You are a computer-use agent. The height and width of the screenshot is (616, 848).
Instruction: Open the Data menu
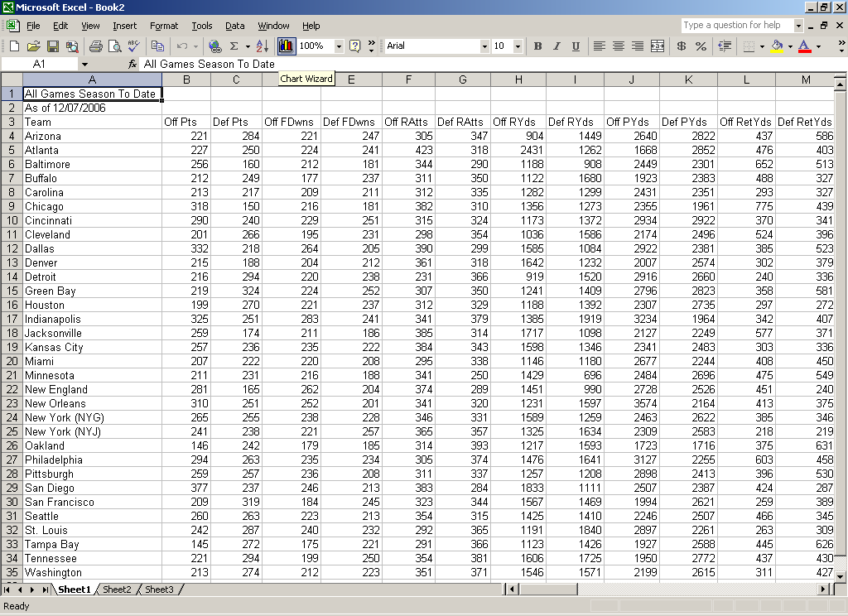(234, 26)
